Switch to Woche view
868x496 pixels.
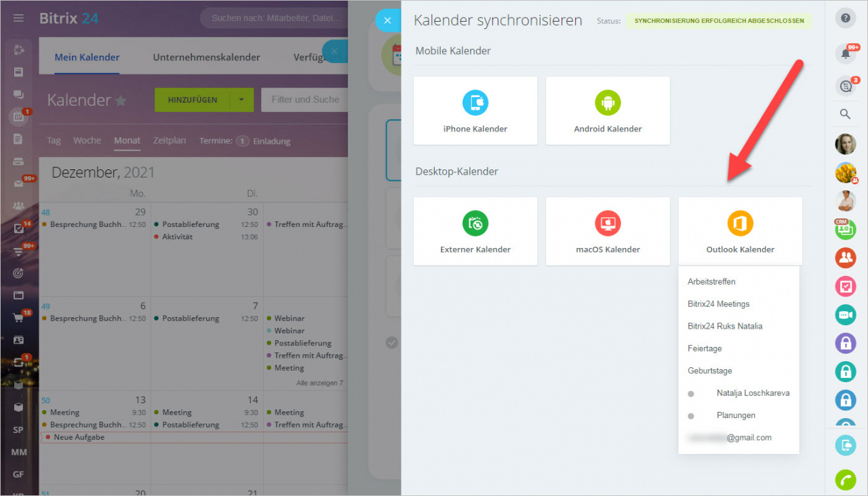coord(87,141)
